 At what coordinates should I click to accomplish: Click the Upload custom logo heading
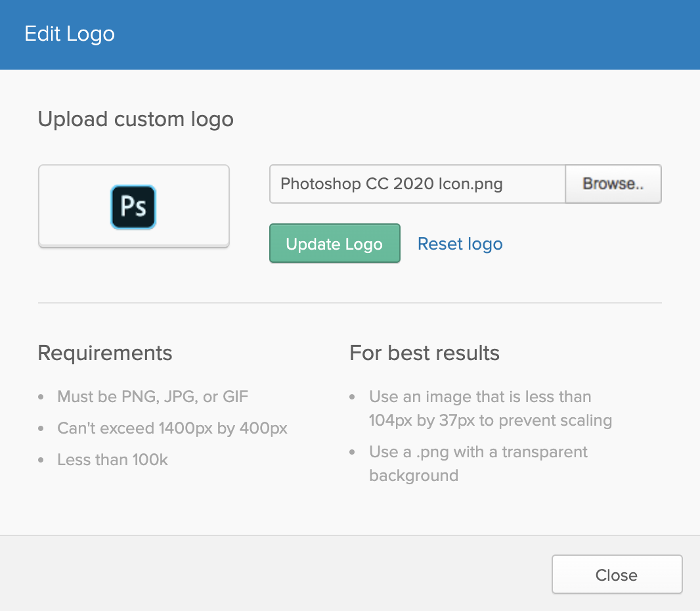point(135,120)
